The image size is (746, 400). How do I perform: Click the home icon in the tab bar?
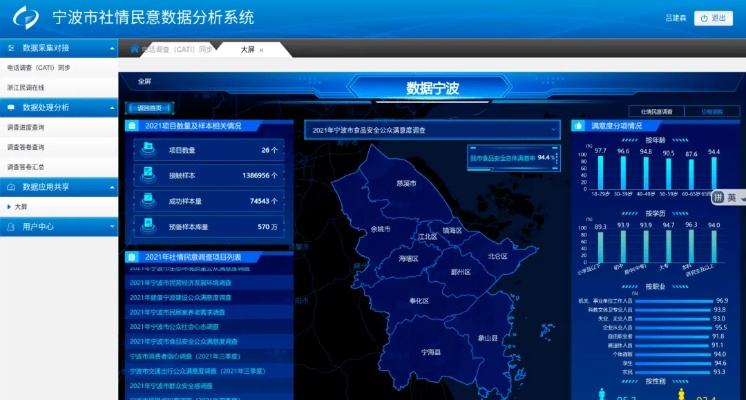[133, 49]
